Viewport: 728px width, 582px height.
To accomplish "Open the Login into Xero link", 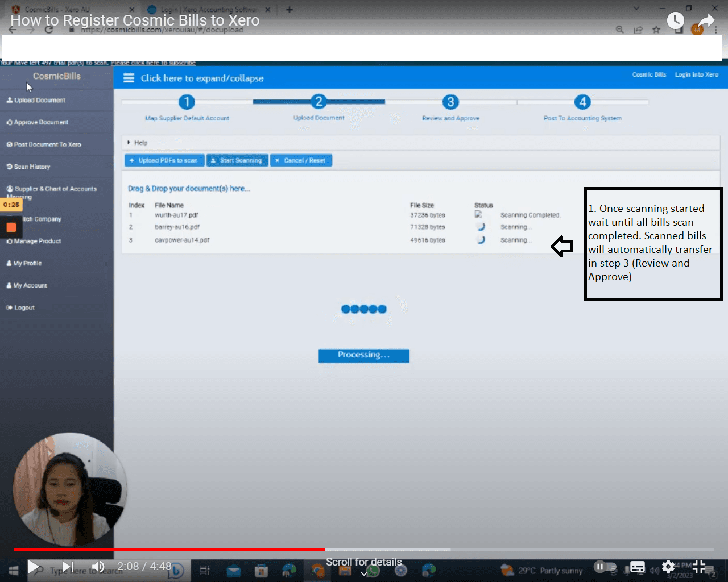I will click(x=697, y=74).
